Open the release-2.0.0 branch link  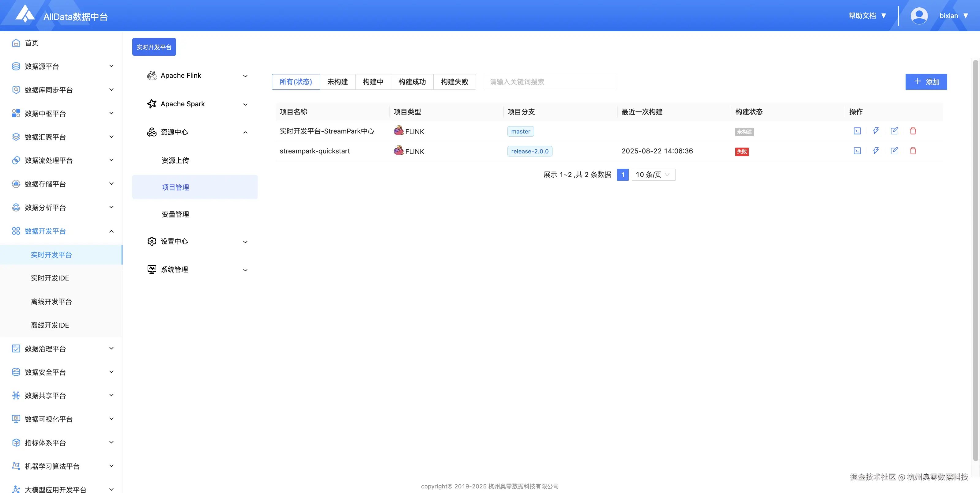click(x=530, y=151)
